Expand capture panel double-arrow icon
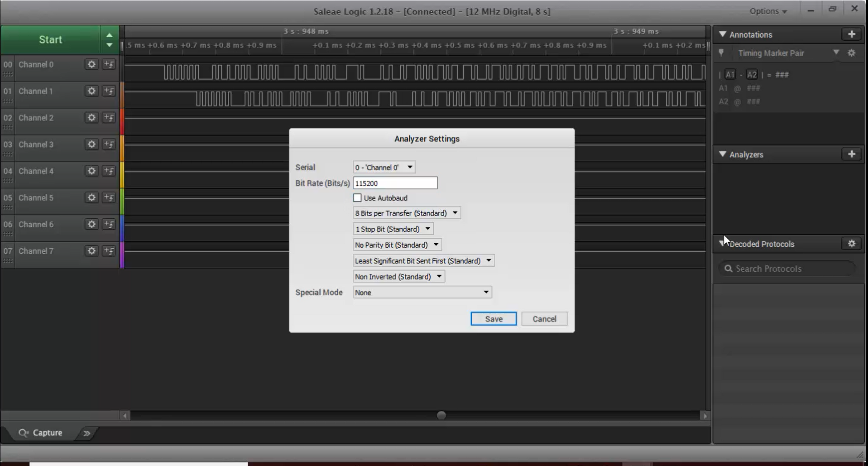Image resolution: width=868 pixels, height=466 pixels. pos(86,433)
